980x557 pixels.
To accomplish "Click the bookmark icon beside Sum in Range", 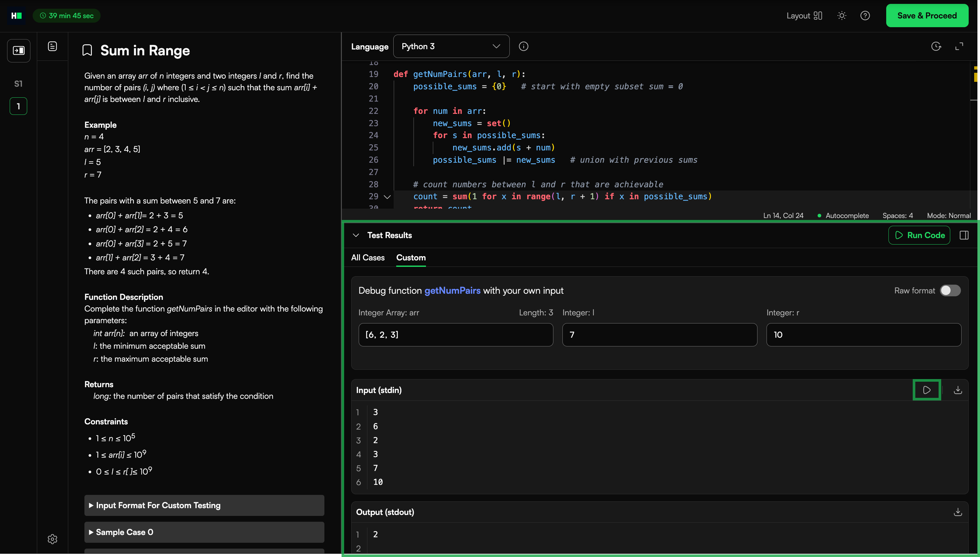I will pos(87,50).
